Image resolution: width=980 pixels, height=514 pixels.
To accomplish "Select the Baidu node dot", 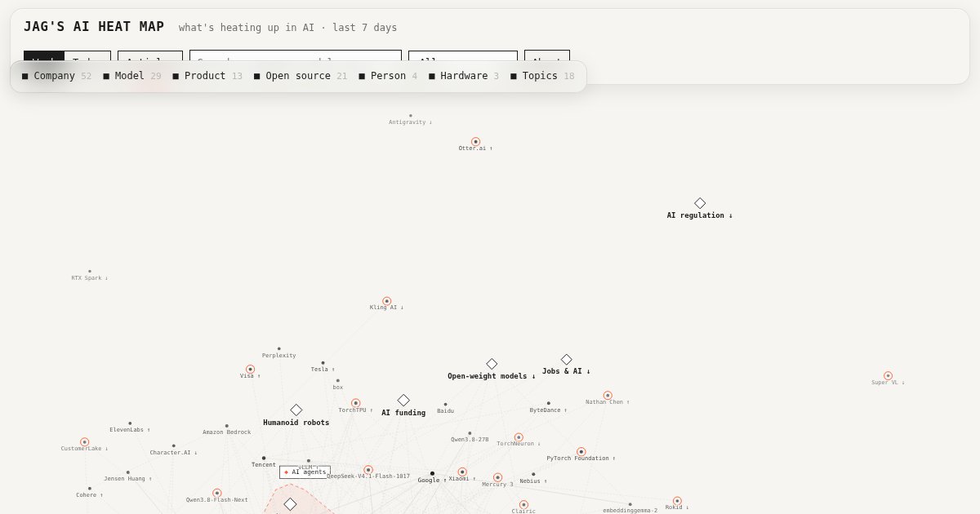I will click(x=446, y=405).
